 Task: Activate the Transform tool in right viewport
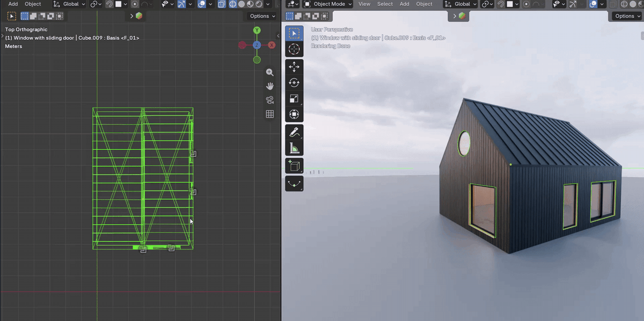[x=294, y=114]
